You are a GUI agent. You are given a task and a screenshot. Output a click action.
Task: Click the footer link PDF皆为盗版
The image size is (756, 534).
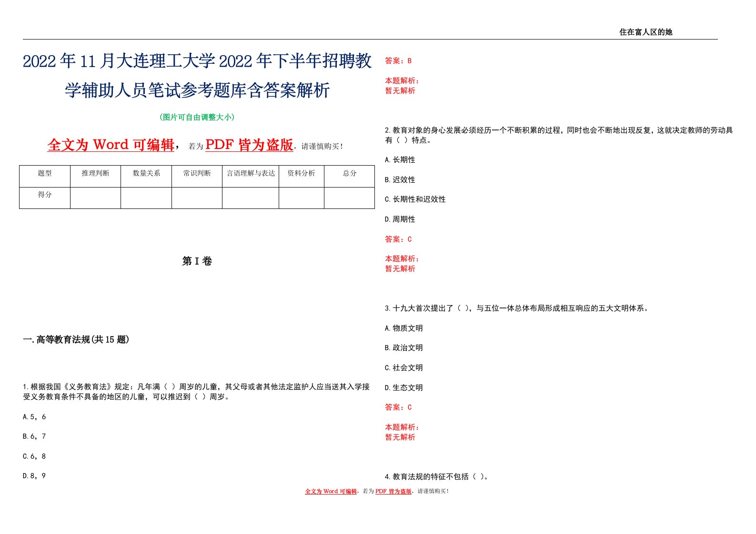coord(393,492)
